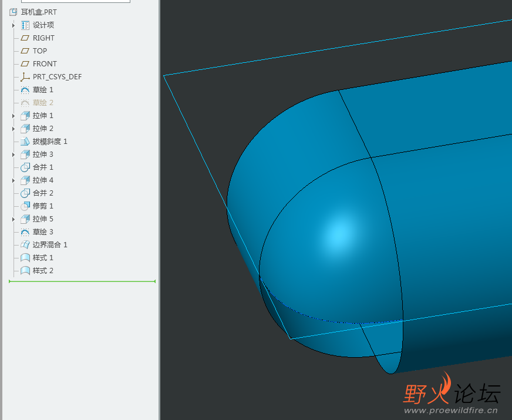
Task: Click the 样式 2 style icon
Action: click(25, 271)
